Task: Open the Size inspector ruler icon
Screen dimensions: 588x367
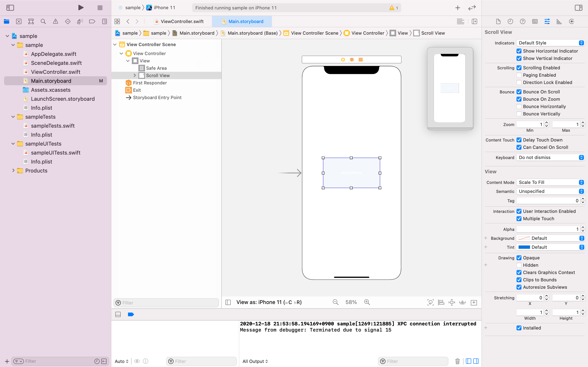Action: point(559,22)
